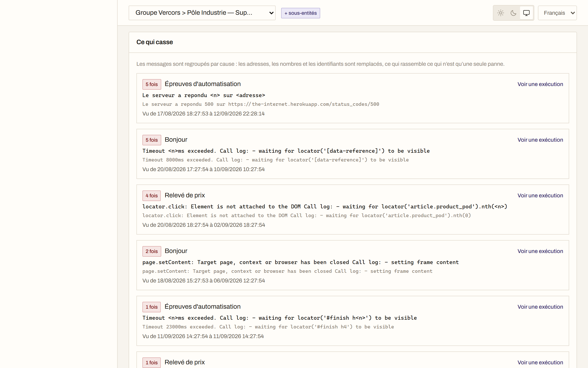Click 'Timeout 8000ms exceeded' sample line
Screen dimensions: 588x368
click(276, 160)
